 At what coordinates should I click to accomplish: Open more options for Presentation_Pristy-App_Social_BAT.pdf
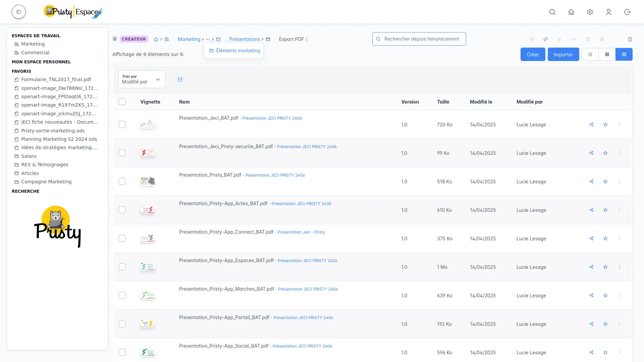pyautogui.click(x=620, y=352)
